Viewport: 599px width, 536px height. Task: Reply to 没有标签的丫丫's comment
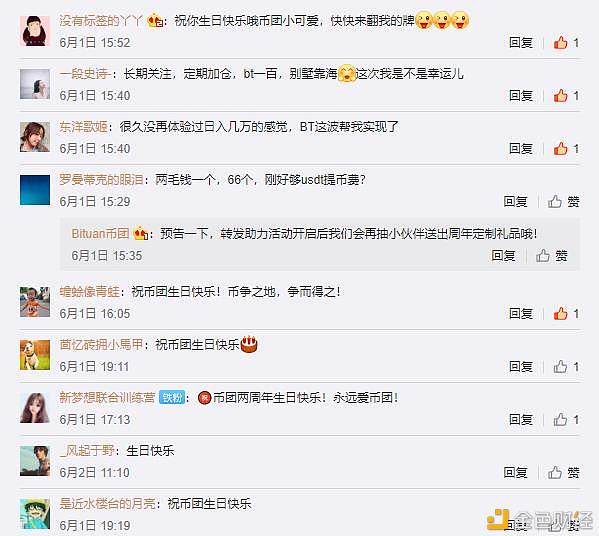tap(521, 42)
